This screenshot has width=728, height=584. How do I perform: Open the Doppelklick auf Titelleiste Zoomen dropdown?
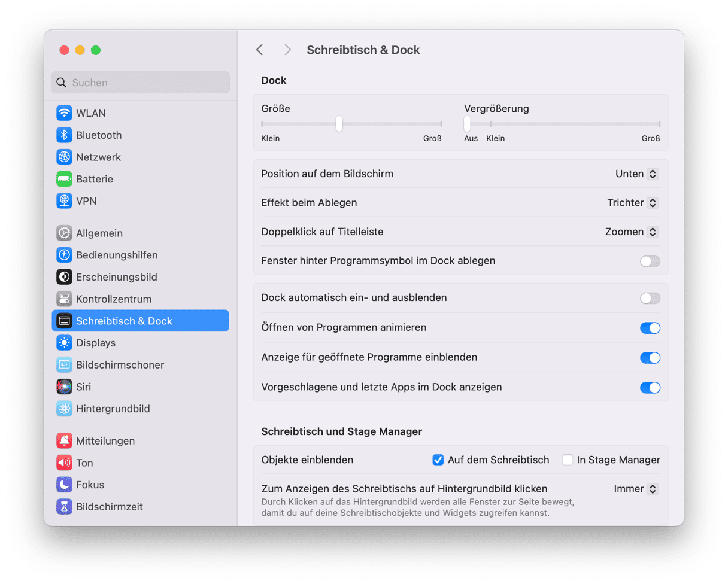(632, 232)
